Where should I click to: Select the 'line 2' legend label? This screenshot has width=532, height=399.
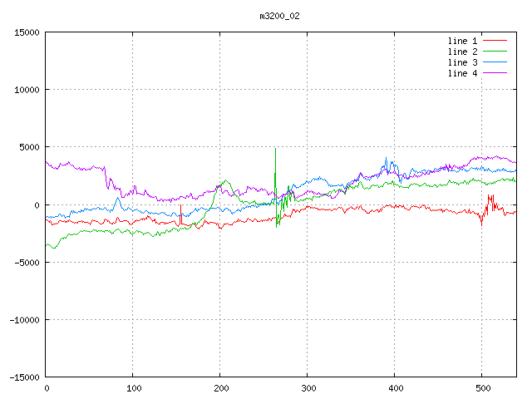point(462,52)
